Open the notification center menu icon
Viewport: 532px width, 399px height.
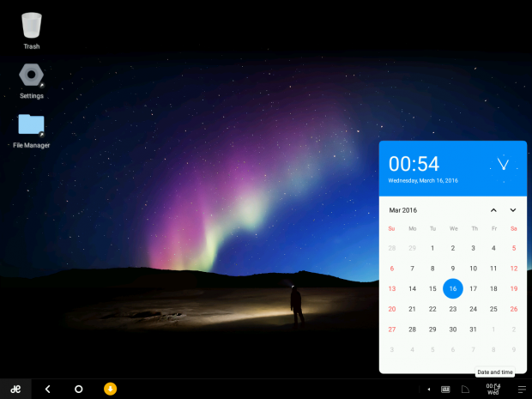click(522, 390)
